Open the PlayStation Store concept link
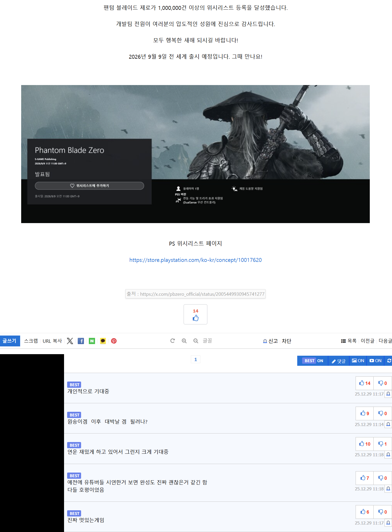 click(195, 260)
